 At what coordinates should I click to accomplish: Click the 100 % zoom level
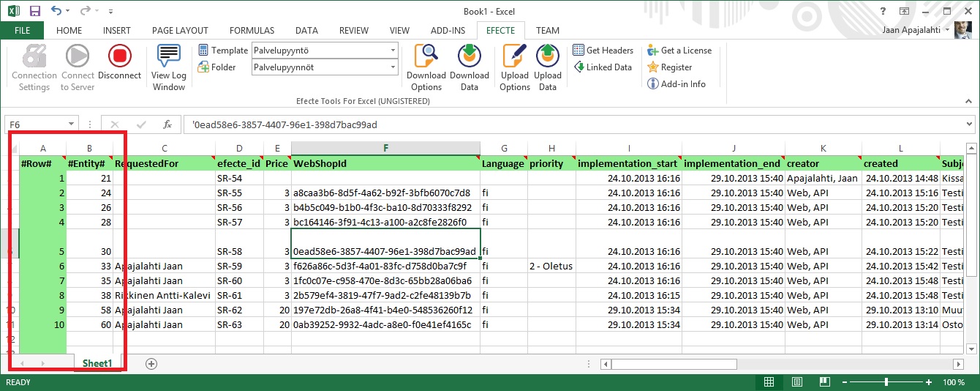954,382
